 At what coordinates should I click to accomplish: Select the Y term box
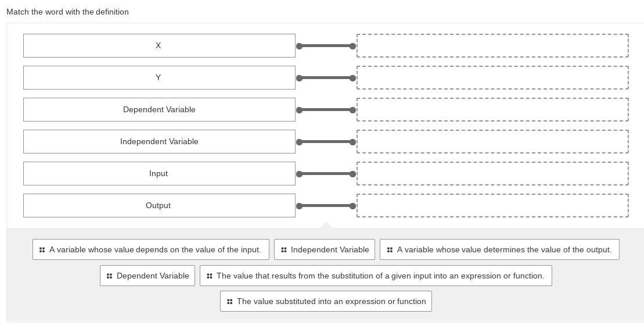coord(159,78)
